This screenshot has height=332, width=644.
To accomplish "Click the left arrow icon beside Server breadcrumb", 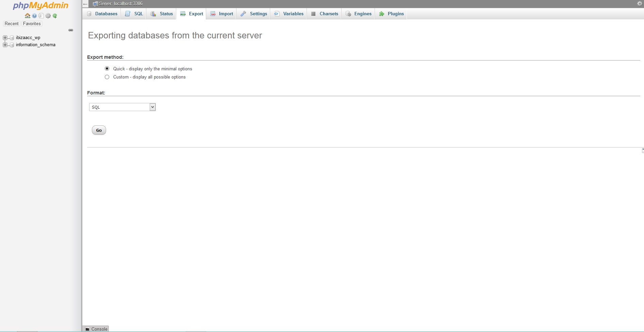I will (85, 4).
